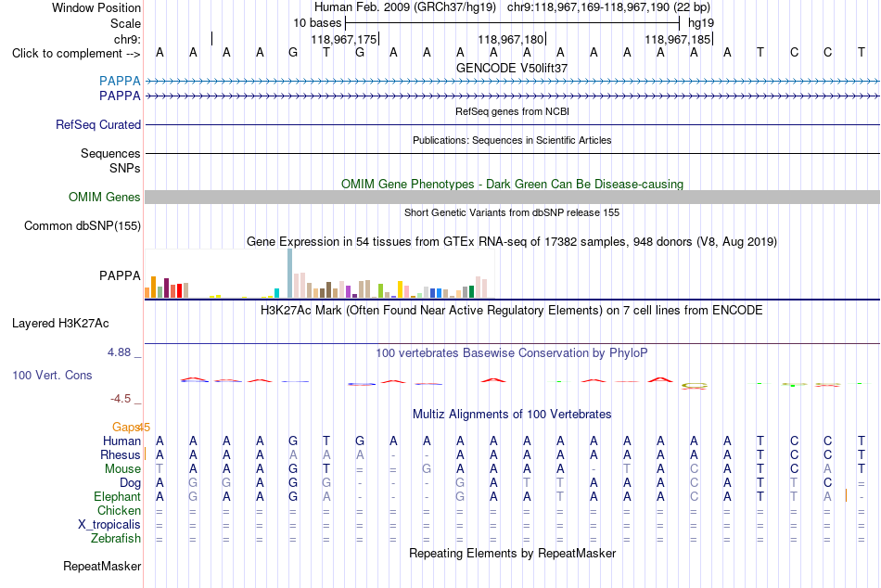Image resolution: width=881 pixels, height=588 pixels.
Task: Click the "chr9:" position label
Action: click(127, 39)
